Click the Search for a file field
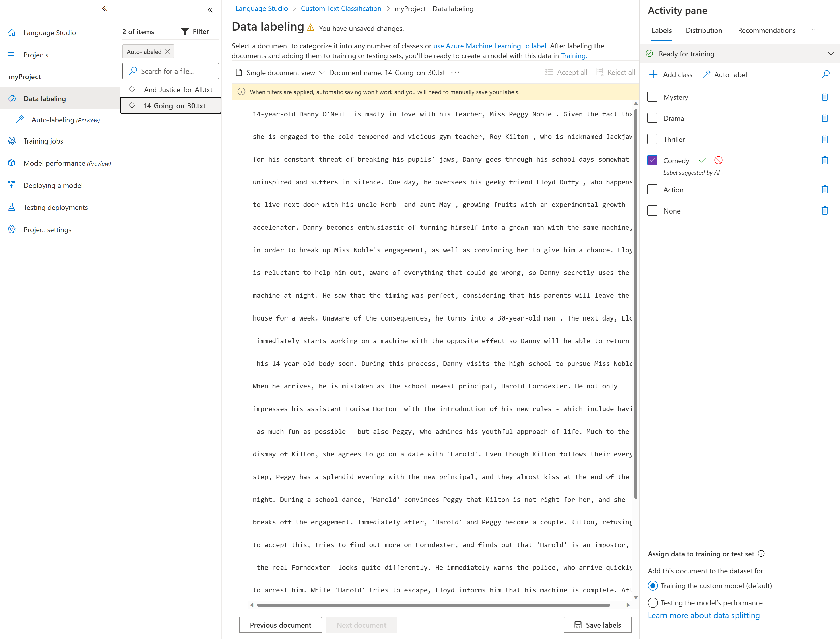Image resolution: width=840 pixels, height=639 pixels. click(x=171, y=71)
